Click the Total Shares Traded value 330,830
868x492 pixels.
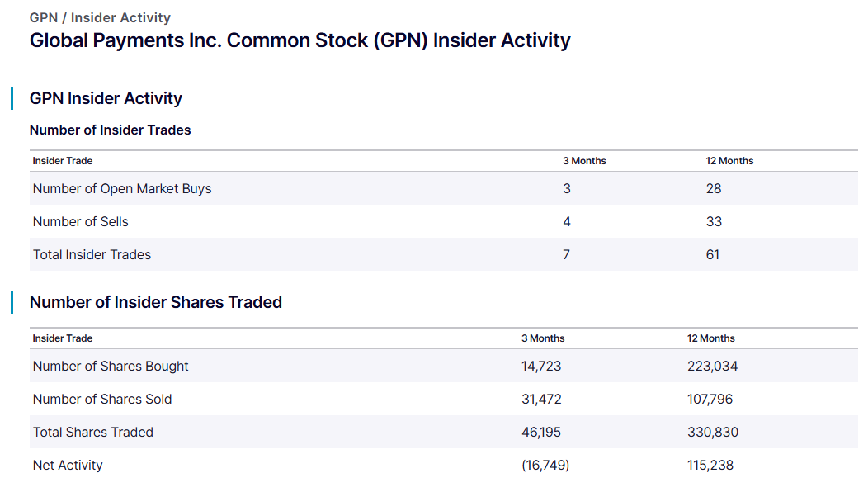[713, 432]
